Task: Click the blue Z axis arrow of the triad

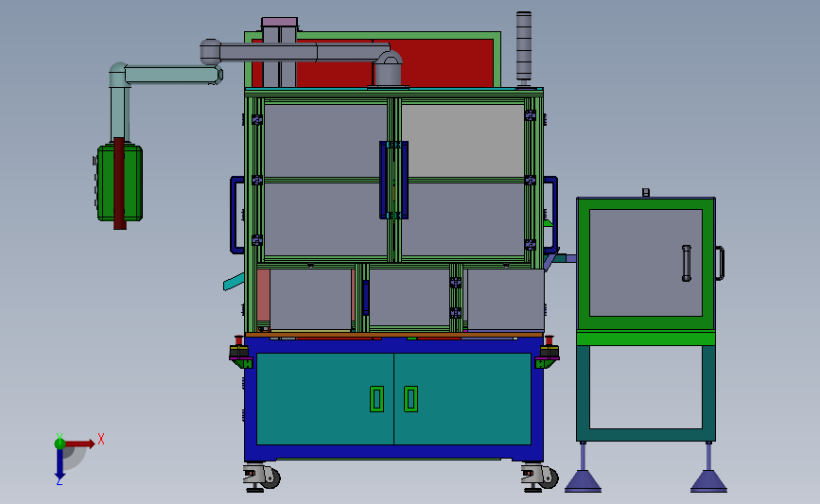Action: tap(60, 464)
